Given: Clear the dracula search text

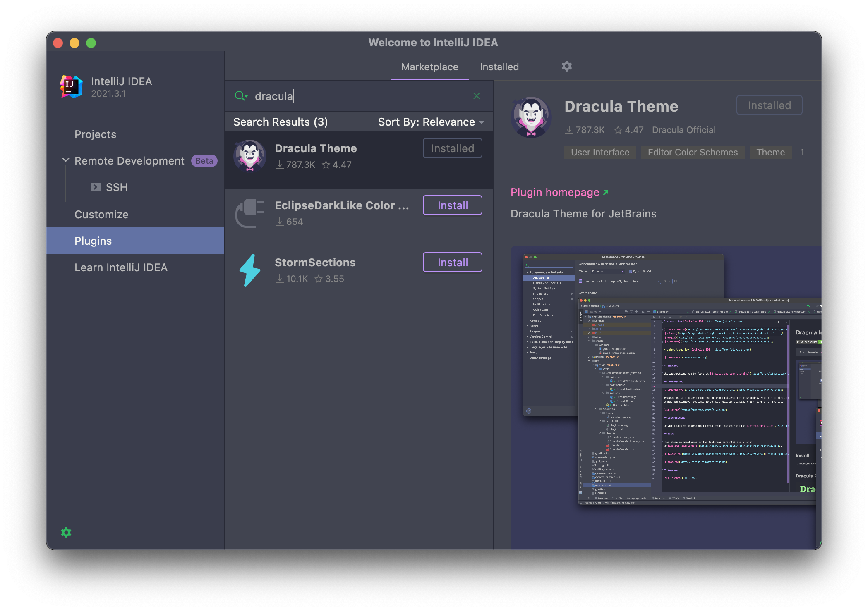Looking at the screenshot, I should tap(477, 96).
